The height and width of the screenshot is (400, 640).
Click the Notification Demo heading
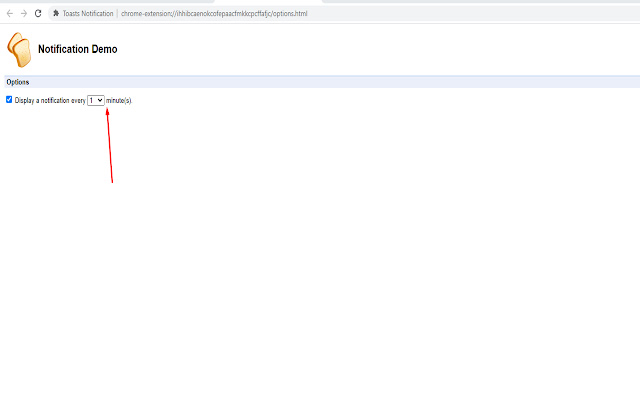coord(78,49)
